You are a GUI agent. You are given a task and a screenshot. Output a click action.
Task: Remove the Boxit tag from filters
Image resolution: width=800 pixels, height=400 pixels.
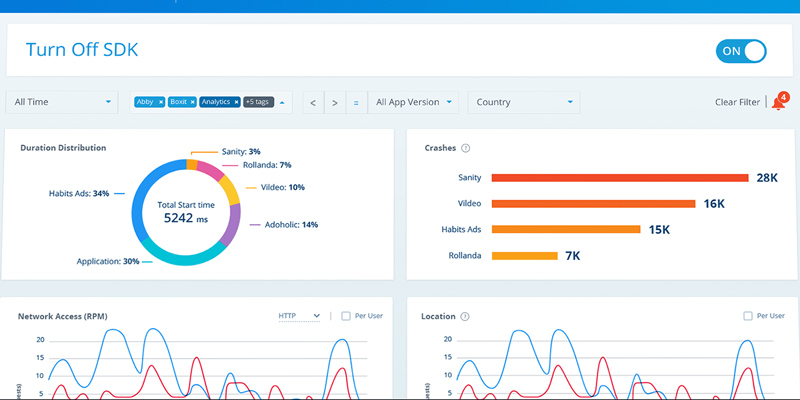pyautogui.click(x=192, y=102)
